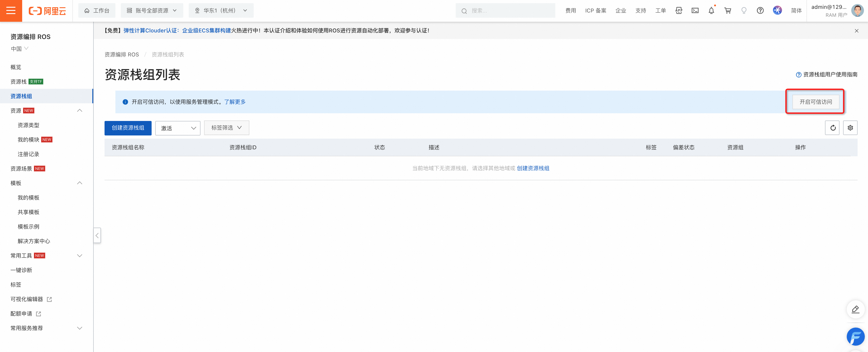Click the top search input field
868x352 pixels.
pos(505,11)
